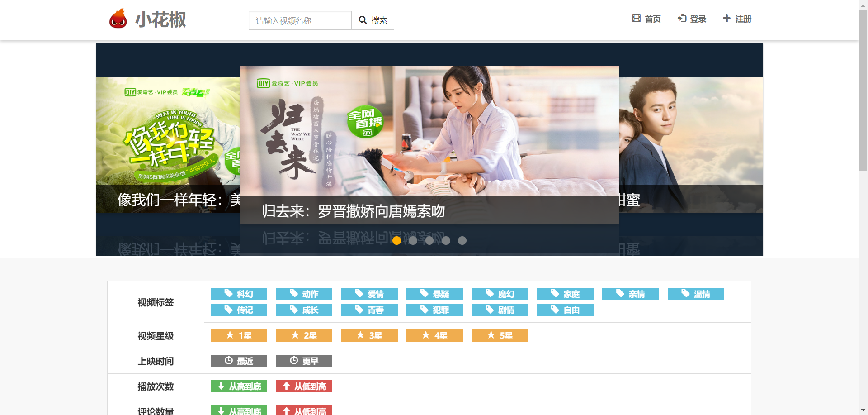Go to 首页 home page
The height and width of the screenshot is (415, 868).
(646, 19)
